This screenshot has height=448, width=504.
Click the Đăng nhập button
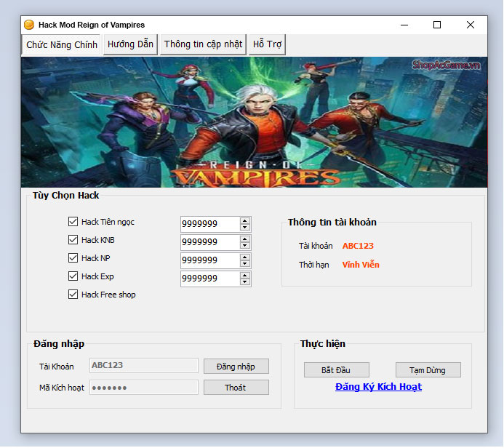click(x=236, y=366)
